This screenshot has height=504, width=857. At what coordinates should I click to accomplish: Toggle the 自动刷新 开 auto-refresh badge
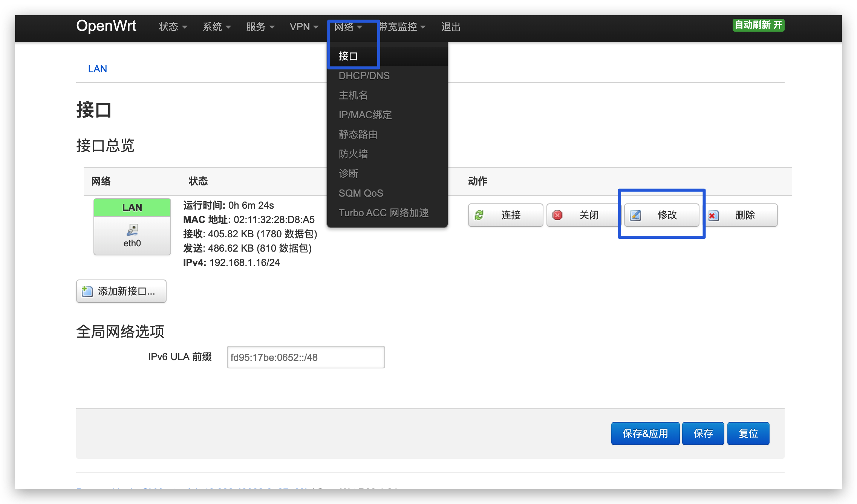click(x=758, y=25)
